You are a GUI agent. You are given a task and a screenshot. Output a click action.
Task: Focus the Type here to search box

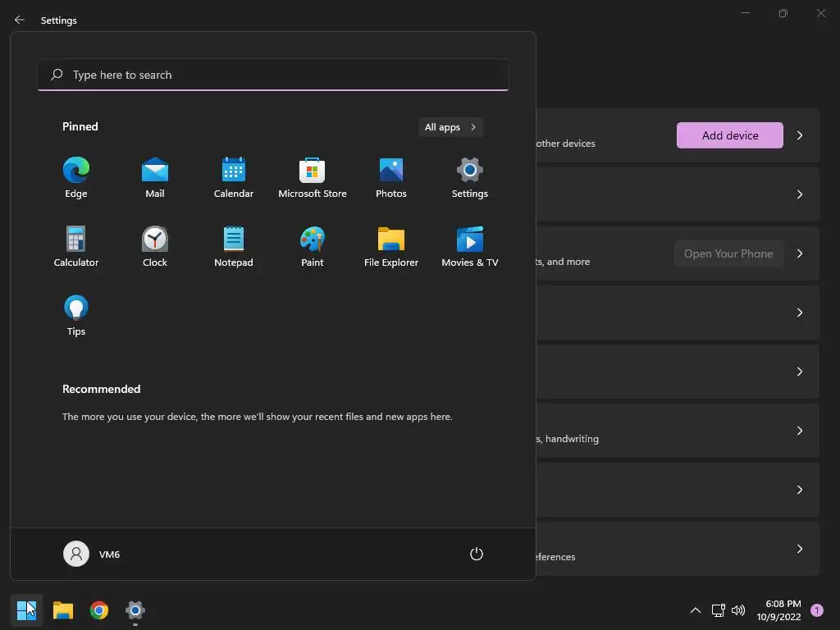[x=273, y=75]
